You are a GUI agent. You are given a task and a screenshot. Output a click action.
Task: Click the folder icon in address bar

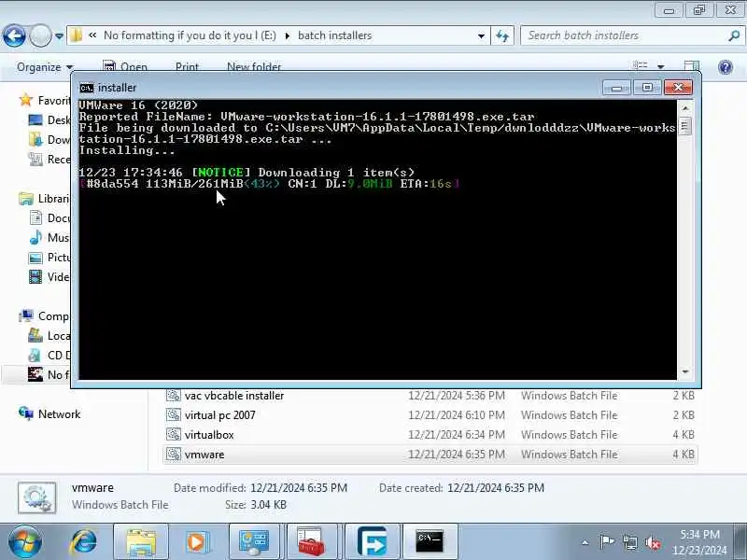click(77, 35)
